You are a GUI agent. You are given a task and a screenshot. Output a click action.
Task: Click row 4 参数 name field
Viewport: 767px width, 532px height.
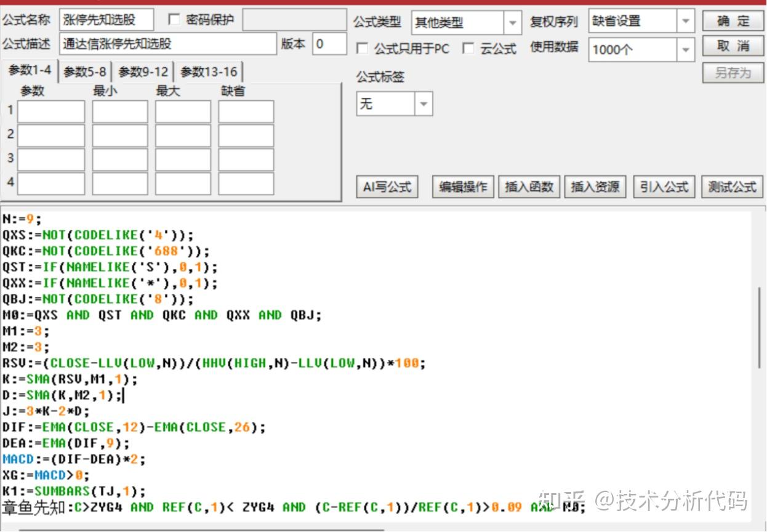[x=51, y=183]
